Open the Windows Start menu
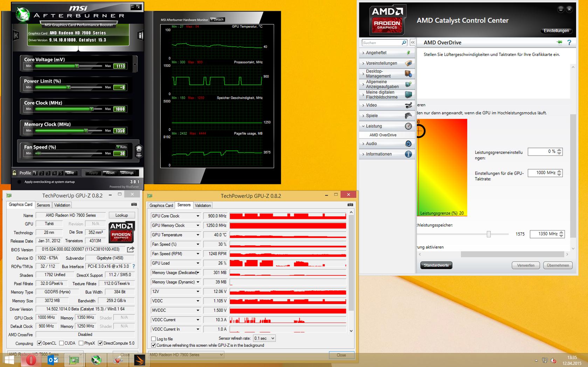This screenshot has width=588, height=367. pyautogui.click(x=9, y=360)
